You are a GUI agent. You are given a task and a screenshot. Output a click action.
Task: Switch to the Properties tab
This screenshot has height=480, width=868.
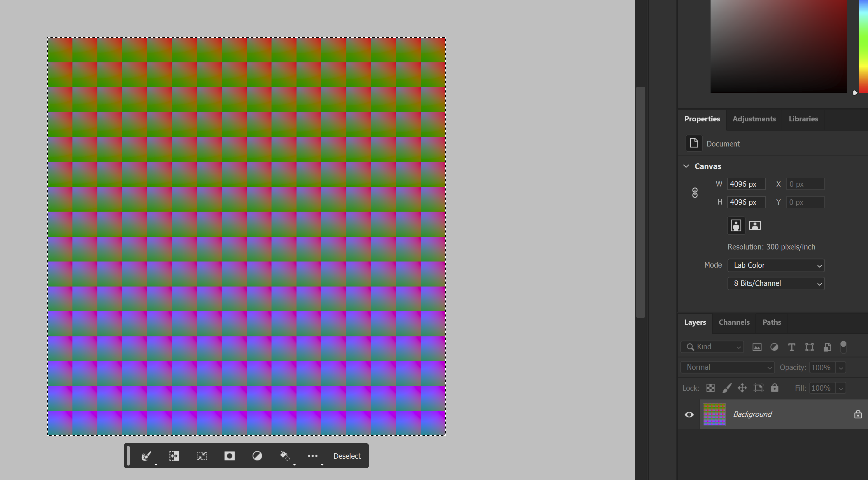point(702,119)
